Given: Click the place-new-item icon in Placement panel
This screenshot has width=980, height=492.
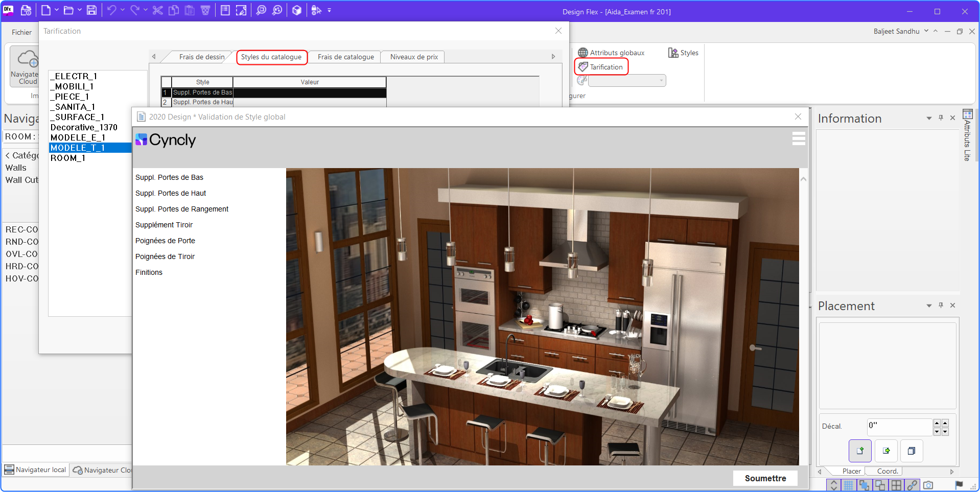Looking at the screenshot, I should point(860,451).
